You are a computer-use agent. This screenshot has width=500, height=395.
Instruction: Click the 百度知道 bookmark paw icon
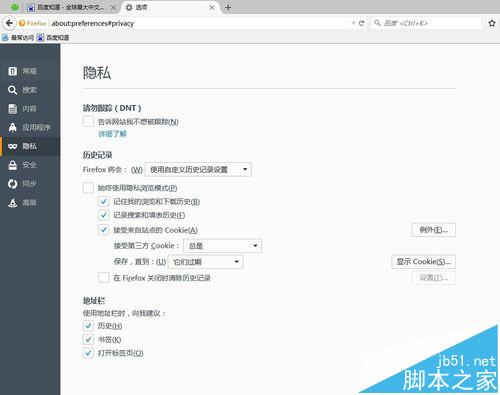point(40,37)
